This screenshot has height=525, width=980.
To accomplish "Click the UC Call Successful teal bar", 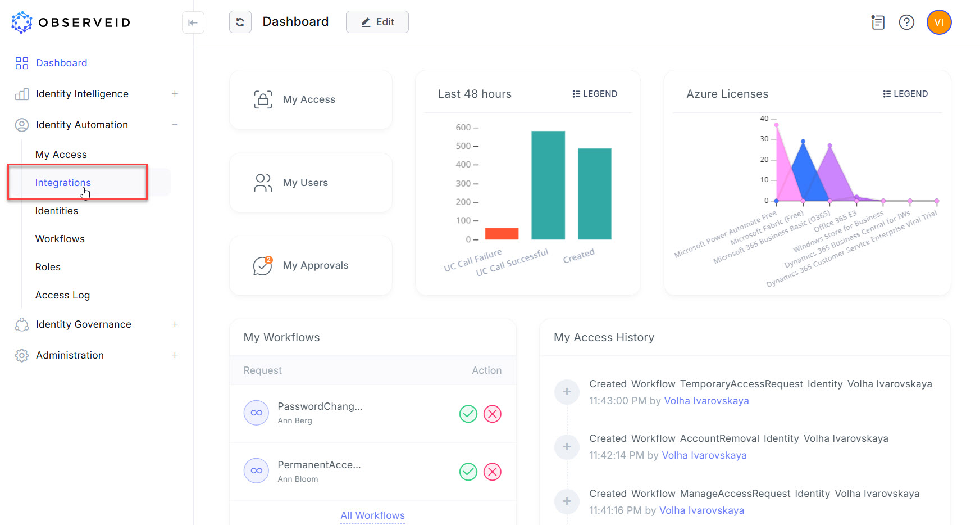I will 548,185.
